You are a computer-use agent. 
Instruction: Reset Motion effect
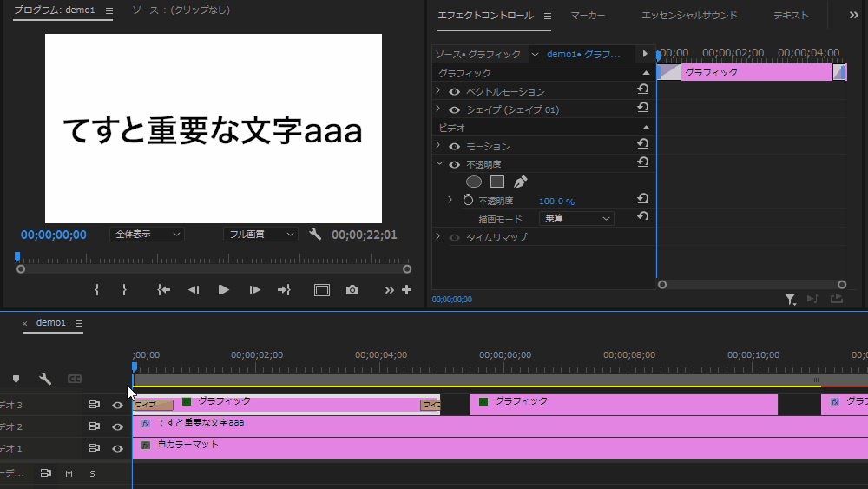coord(642,144)
